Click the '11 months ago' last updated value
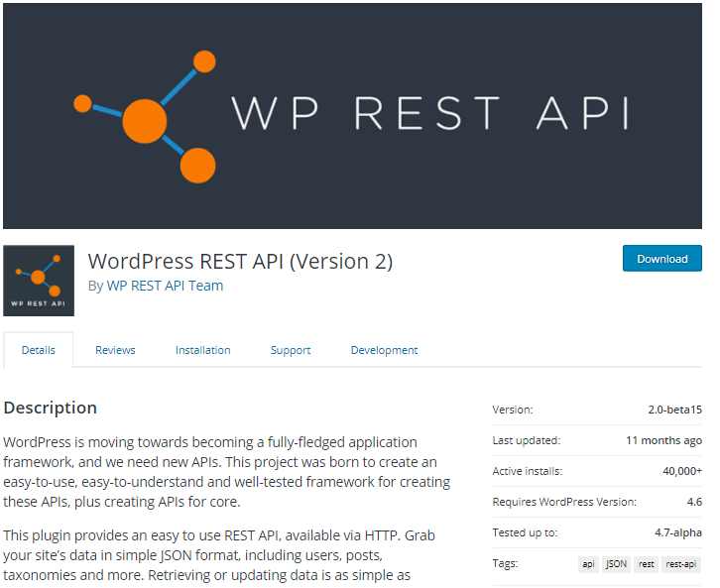 [664, 440]
